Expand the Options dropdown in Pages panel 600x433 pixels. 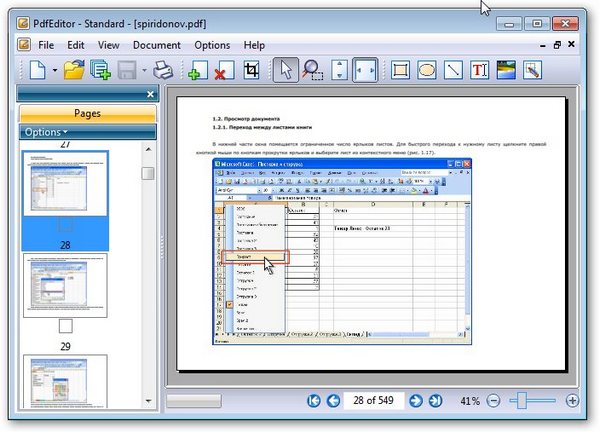pyautogui.click(x=47, y=132)
